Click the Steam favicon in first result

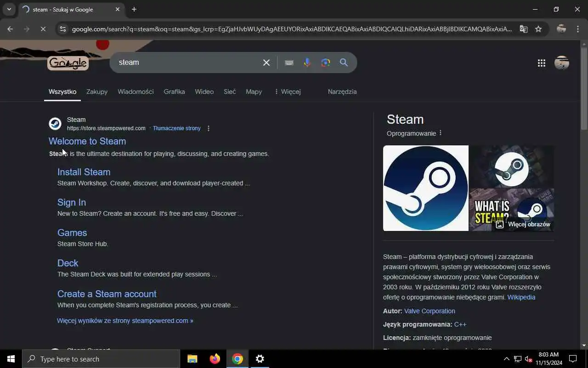(55, 124)
